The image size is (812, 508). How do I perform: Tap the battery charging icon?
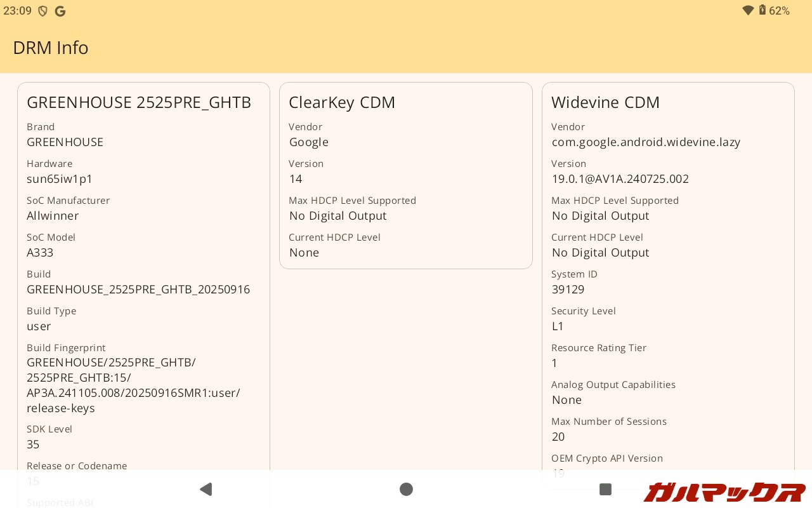(x=762, y=10)
